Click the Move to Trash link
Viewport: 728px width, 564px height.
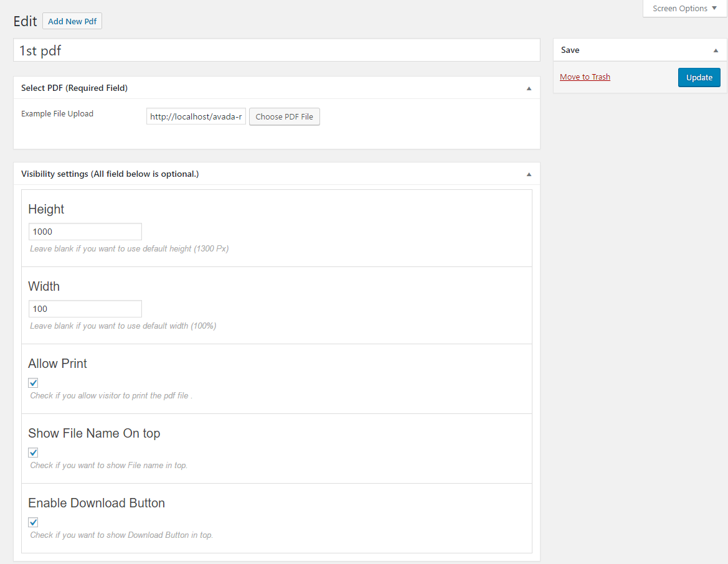point(585,77)
